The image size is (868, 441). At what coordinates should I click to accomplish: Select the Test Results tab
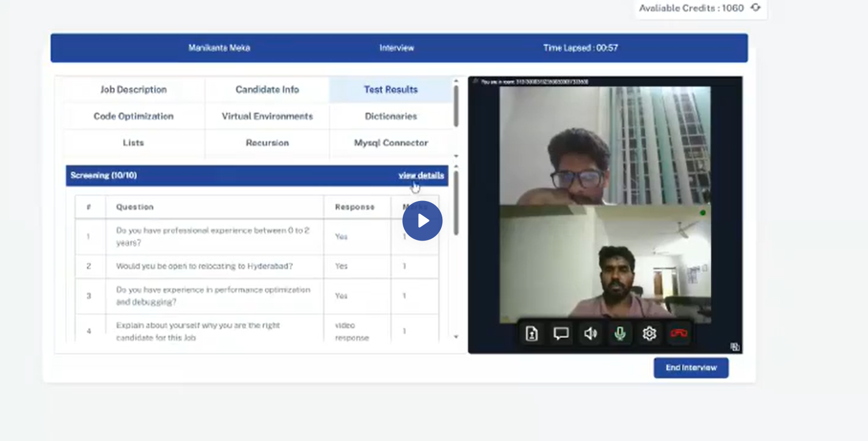tap(391, 90)
